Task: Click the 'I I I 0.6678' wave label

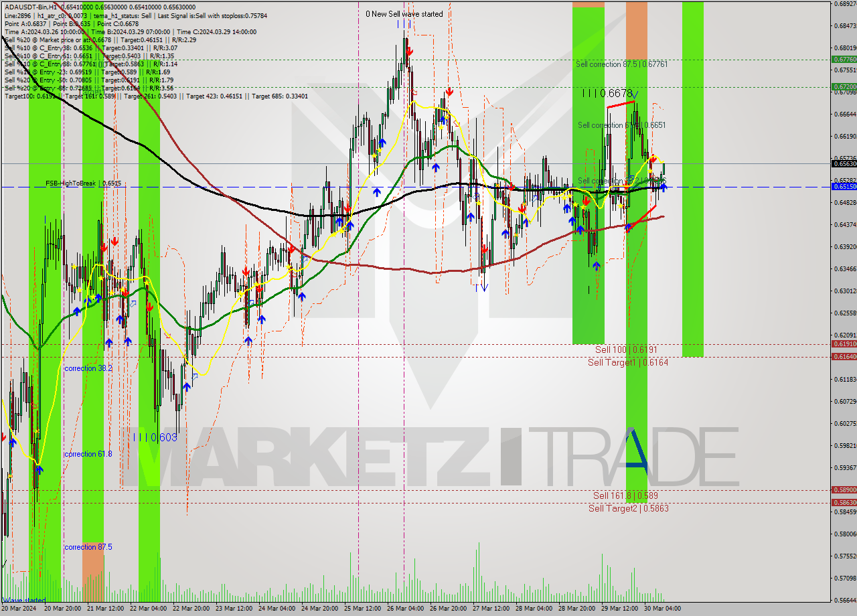Action: point(607,93)
